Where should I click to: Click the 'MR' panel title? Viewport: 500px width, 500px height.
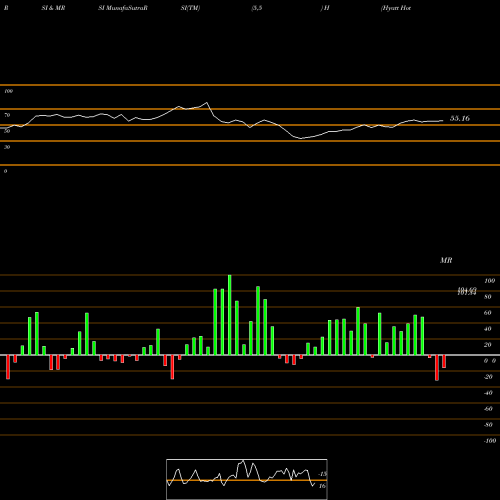click(x=446, y=260)
